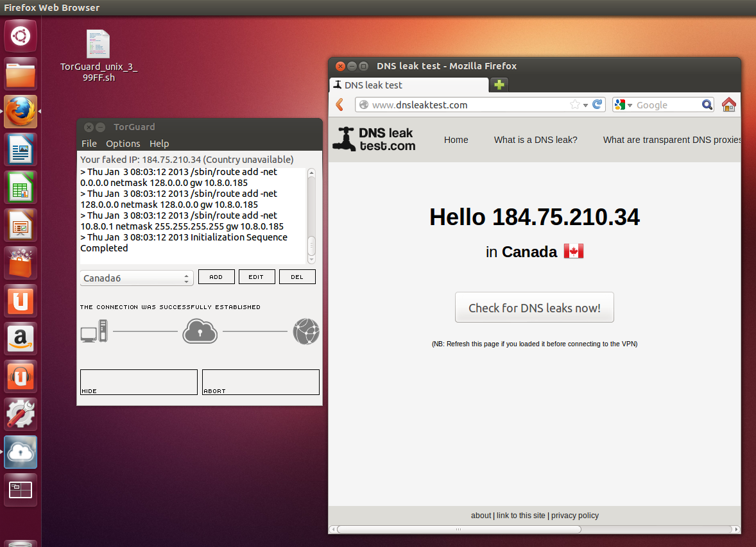This screenshot has height=547, width=756.
Task: Open Ubuntu Software Center shopping bag icon
Action: pyautogui.click(x=21, y=263)
